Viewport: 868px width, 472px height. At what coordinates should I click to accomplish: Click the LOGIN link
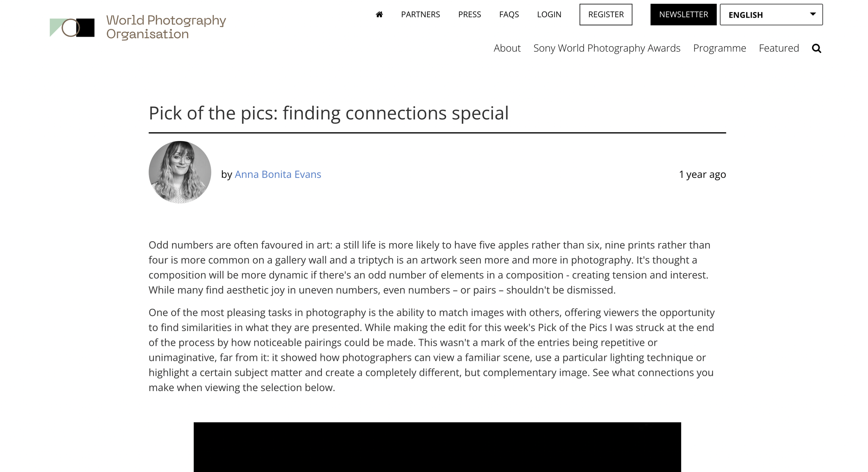point(549,14)
